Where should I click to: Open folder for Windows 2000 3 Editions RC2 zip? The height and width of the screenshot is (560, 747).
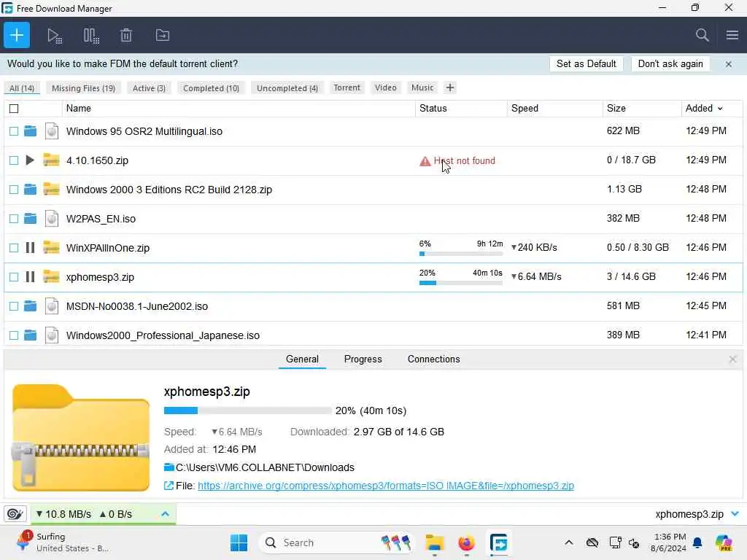[x=30, y=190]
